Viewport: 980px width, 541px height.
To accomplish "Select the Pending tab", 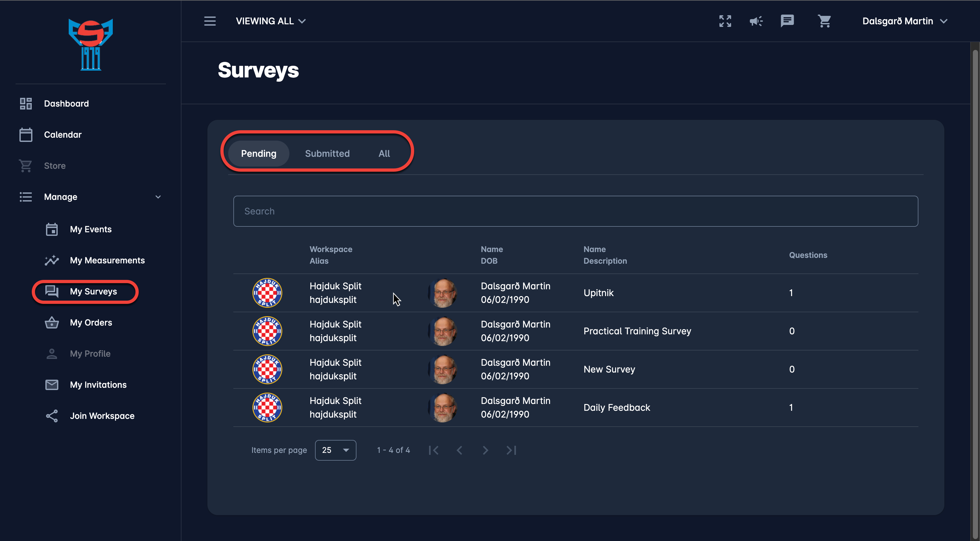I will 258,154.
